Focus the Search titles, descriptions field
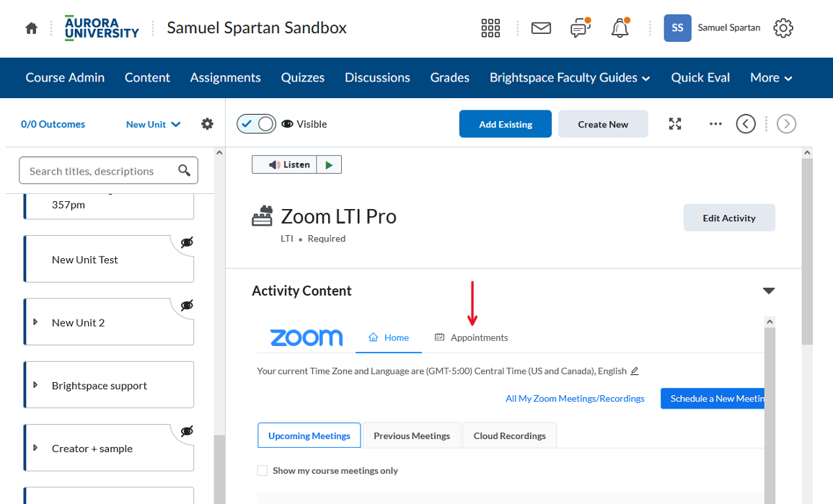Viewport: 833px width, 504px height. tap(108, 170)
